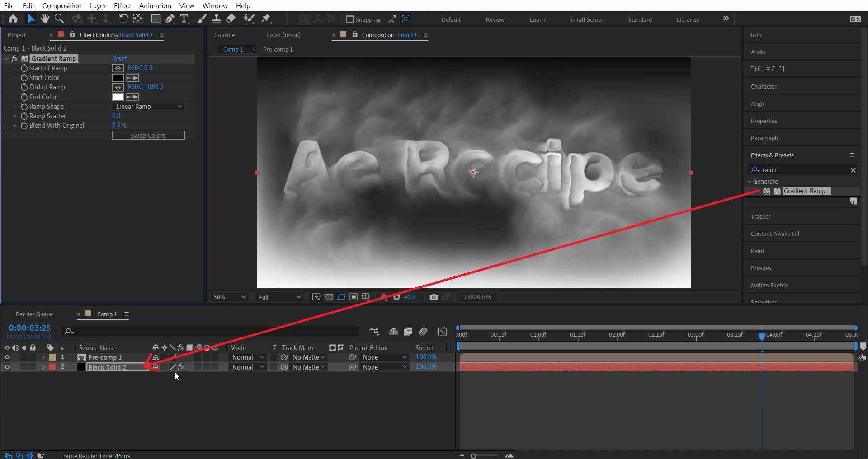
Task: Select the Type text tool
Action: 184,19
